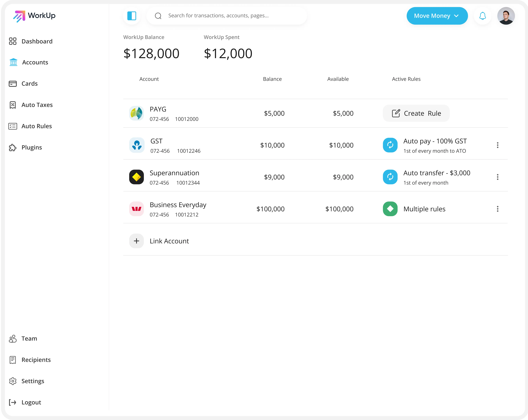Open notifications bell
The width and height of the screenshot is (528, 420).
(482, 16)
